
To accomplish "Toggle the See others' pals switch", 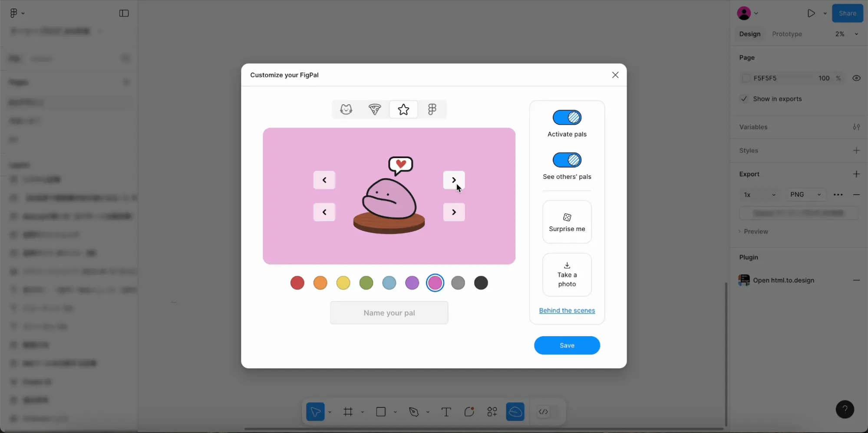I will (567, 160).
